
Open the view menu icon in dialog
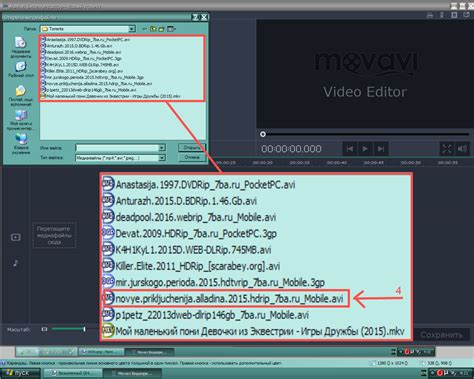click(171, 29)
